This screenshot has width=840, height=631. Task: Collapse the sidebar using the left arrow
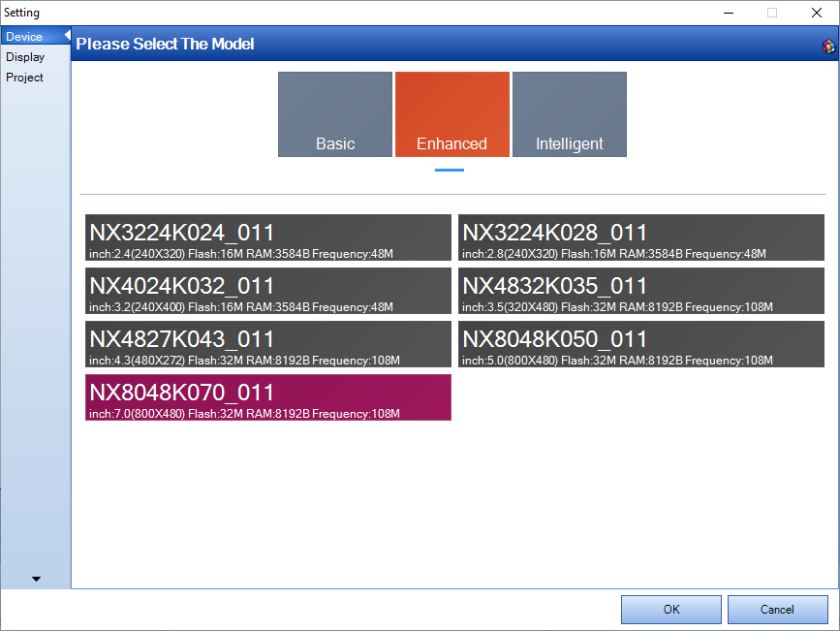click(67, 37)
